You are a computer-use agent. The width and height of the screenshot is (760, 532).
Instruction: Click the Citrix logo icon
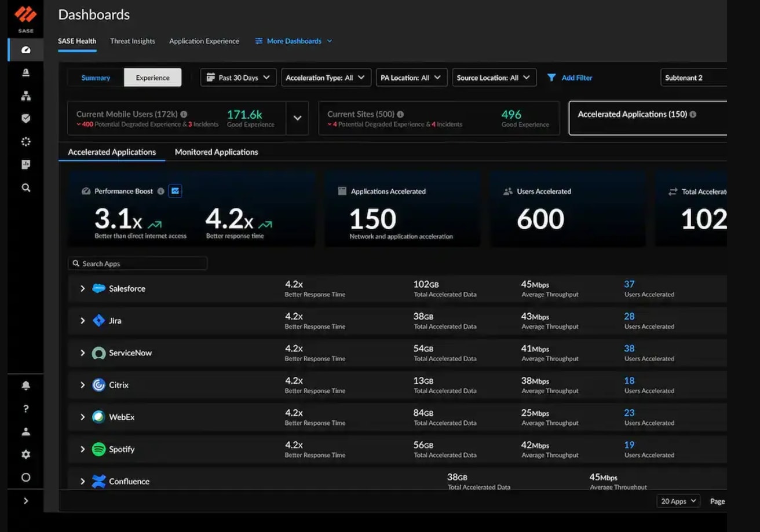pos(99,385)
